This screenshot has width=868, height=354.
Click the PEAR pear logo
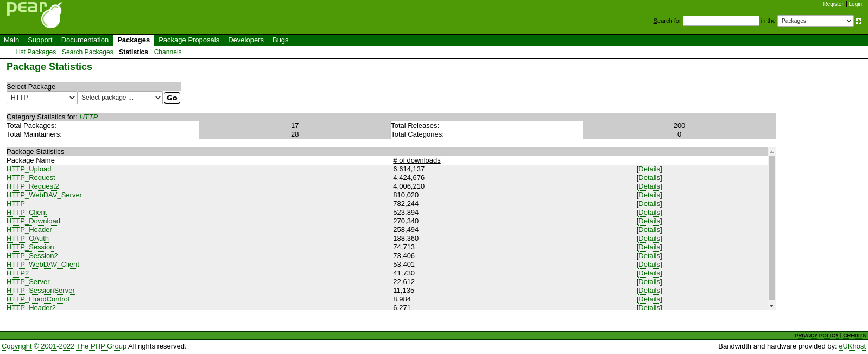coord(34,15)
